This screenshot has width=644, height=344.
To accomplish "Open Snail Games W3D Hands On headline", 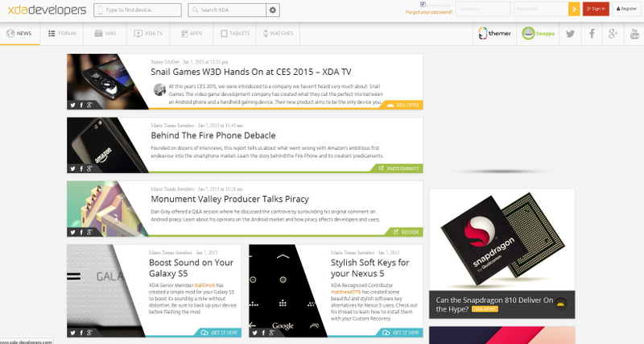I will tap(251, 72).
